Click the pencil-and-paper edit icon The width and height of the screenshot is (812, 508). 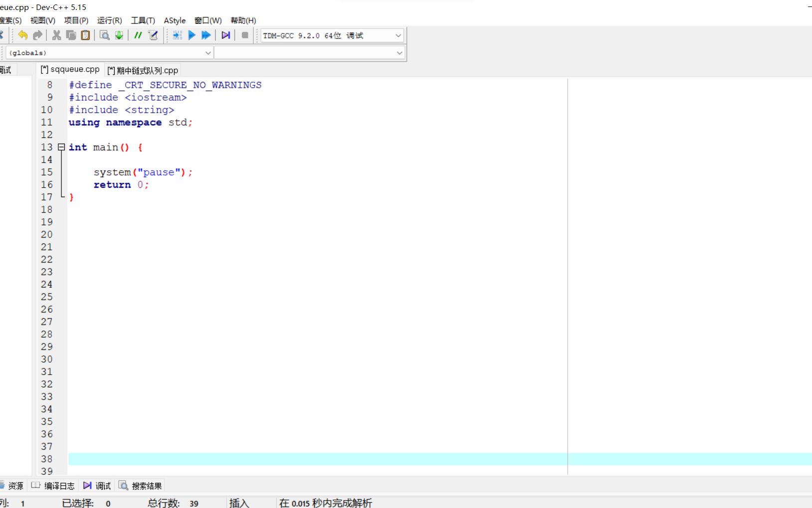click(x=153, y=35)
